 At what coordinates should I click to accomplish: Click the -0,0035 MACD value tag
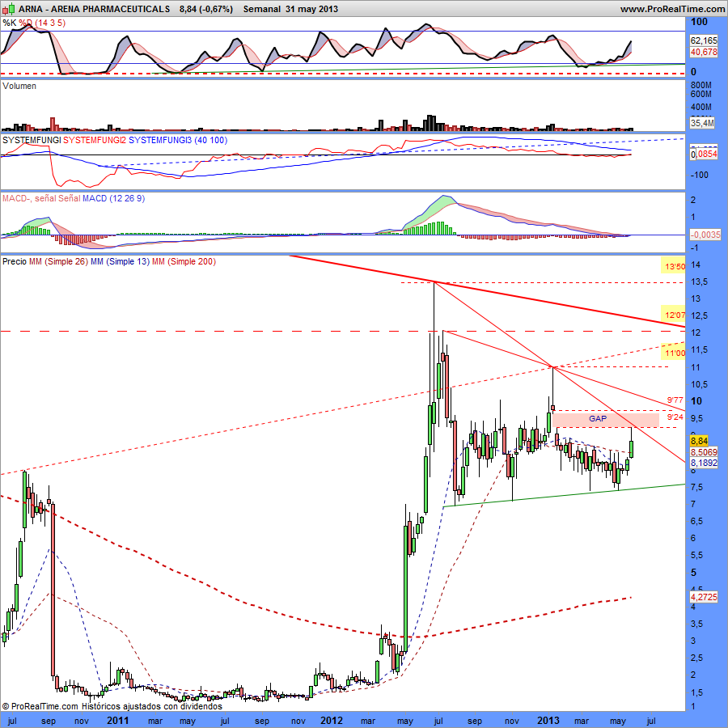click(x=705, y=235)
